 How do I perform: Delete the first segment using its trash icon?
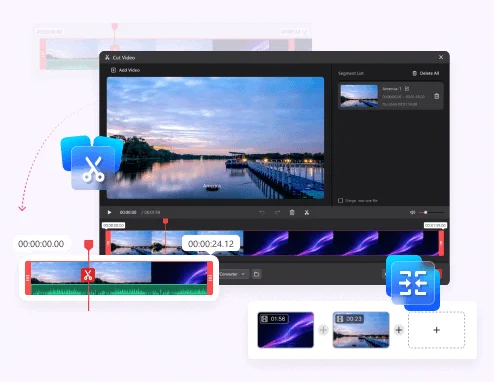click(x=437, y=96)
